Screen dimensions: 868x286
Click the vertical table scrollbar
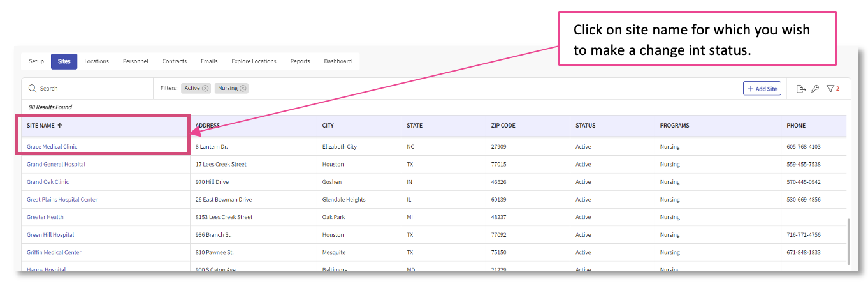tap(848, 242)
